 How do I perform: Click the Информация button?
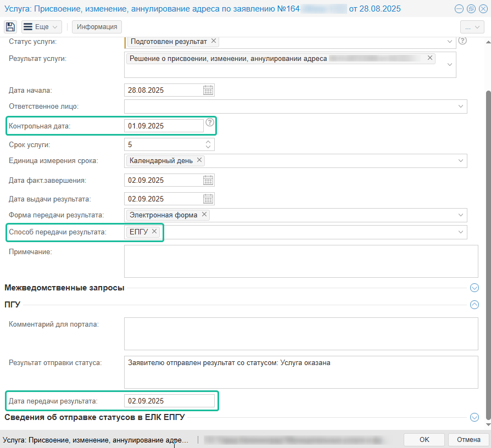point(97,27)
